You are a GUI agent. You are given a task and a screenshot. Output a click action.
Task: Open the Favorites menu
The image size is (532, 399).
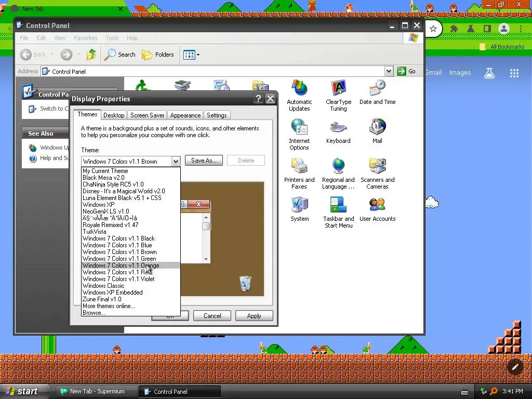[86, 38]
